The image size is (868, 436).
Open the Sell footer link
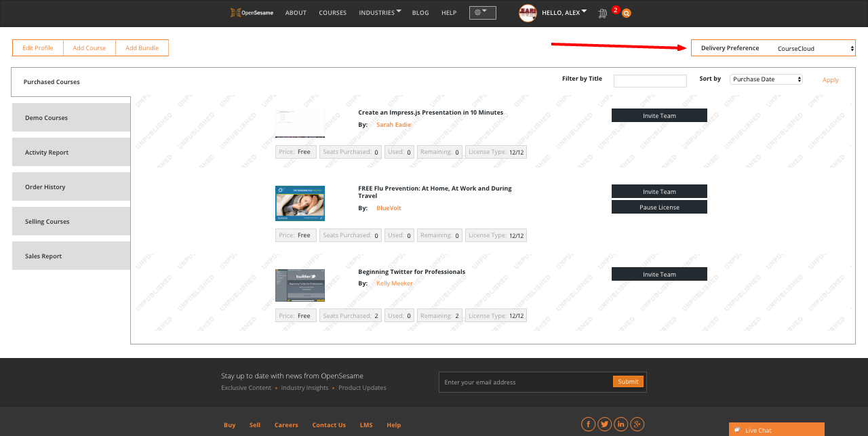click(255, 425)
